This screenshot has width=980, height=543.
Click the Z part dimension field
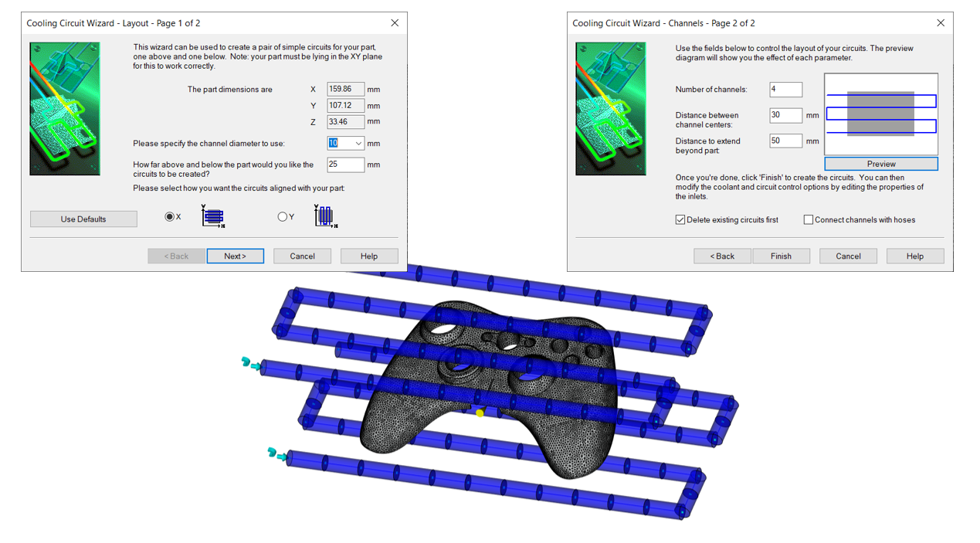click(x=345, y=122)
